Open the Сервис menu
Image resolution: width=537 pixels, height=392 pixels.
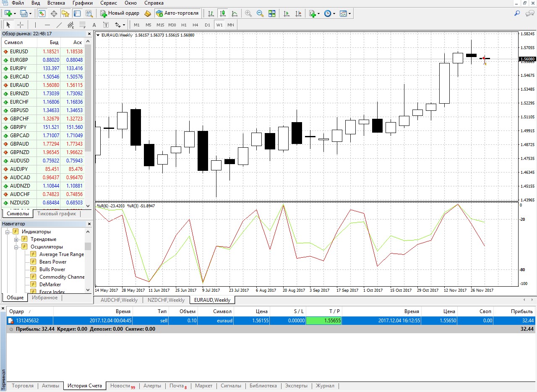coord(109,3)
